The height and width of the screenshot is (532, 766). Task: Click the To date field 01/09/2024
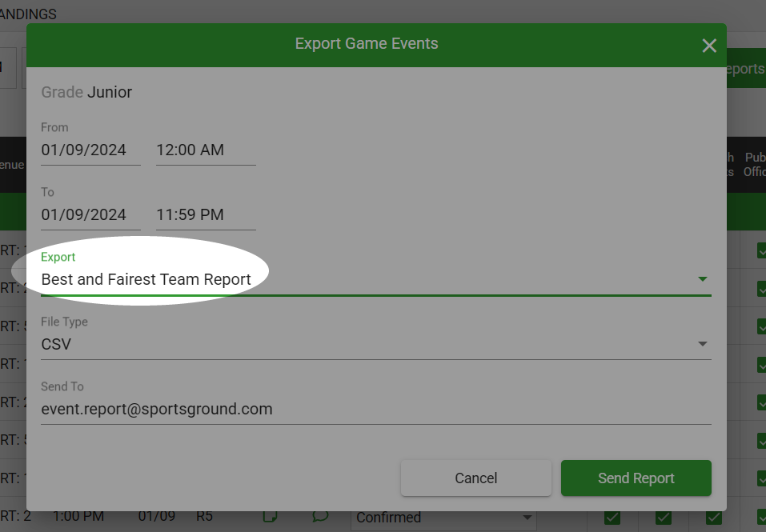coord(91,214)
